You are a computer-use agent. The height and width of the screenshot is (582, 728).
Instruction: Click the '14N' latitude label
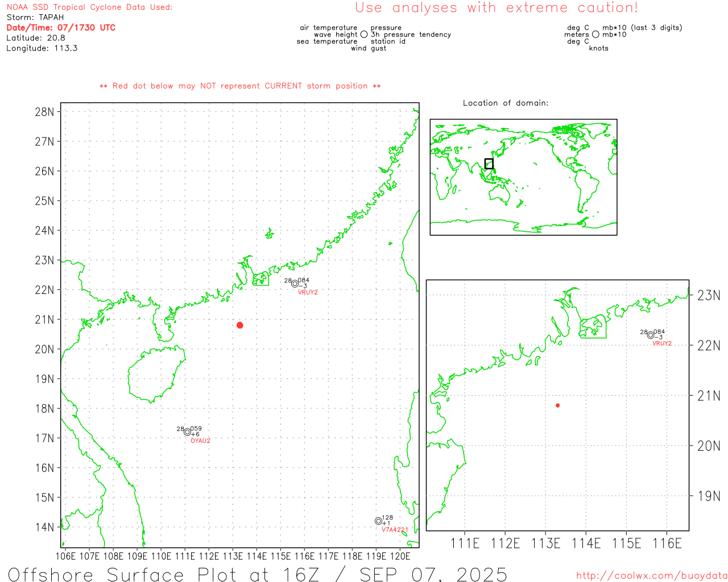click(x=44, y=527)
